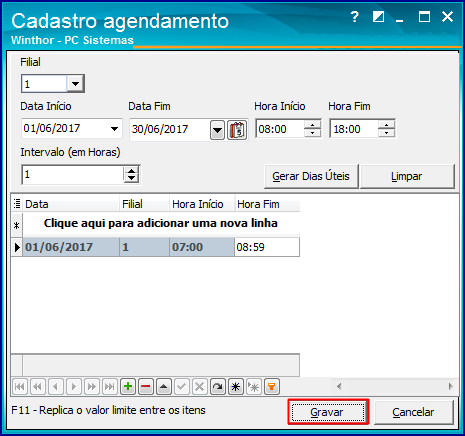Increase Hora Fim with up spinner
Viewport: 465px width, 436px height.
point(386,125)
